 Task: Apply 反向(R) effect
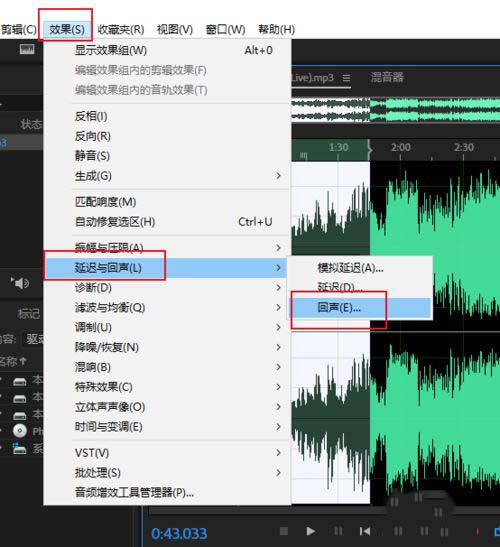167,136
